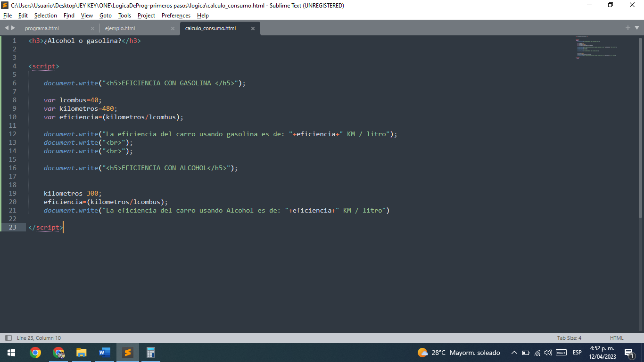Show hidden system tray icons
Screen dimensions: 644x362
click(514, 353)
